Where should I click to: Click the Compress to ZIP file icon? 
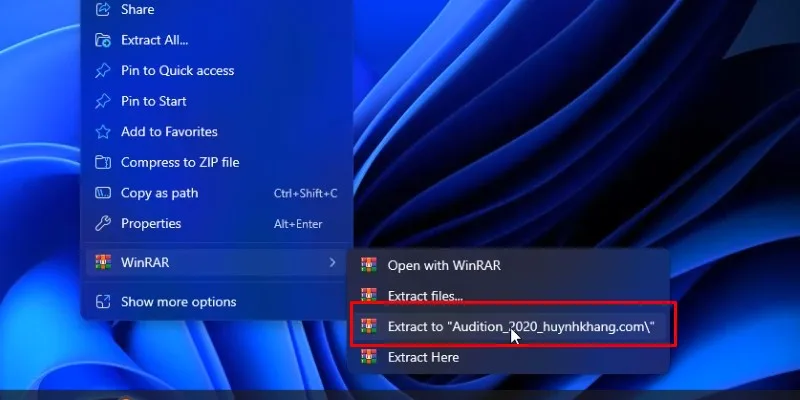tap(103, 162)
